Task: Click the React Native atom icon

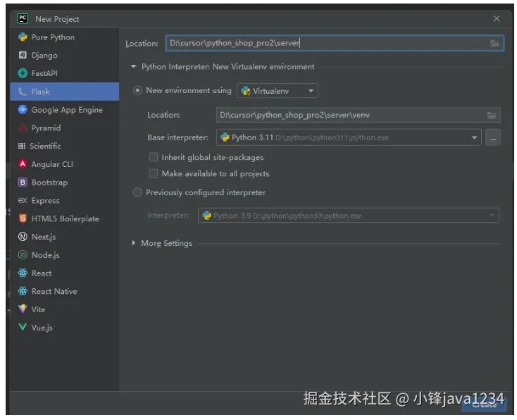Action: point(23,291)
